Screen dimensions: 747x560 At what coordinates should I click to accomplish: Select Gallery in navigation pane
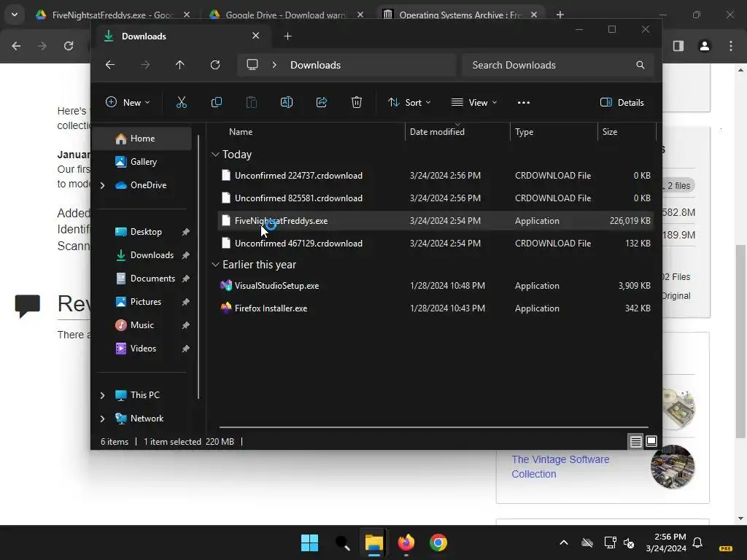click(142, 162)
